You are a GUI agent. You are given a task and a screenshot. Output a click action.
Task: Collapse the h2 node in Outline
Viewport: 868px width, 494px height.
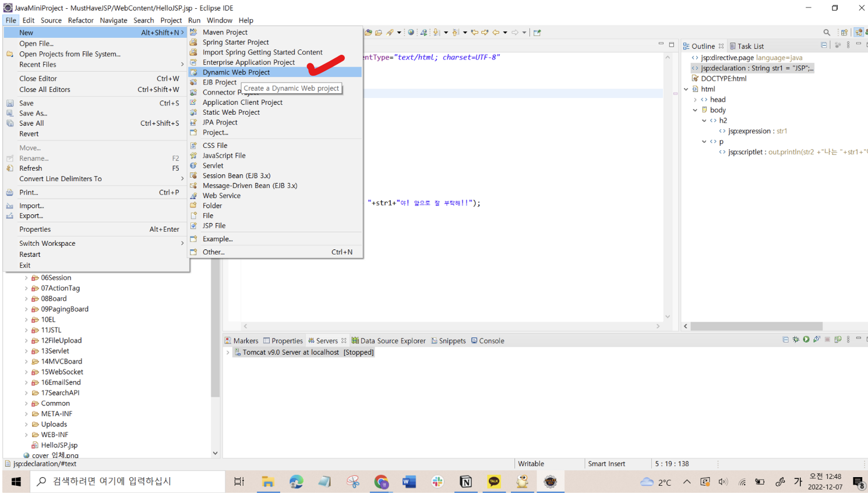click(x=704, y=121)
